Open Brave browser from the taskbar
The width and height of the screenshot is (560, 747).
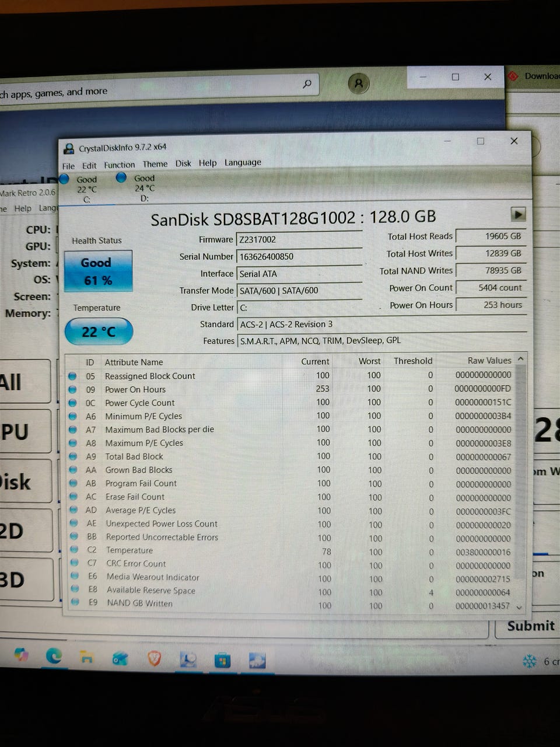[155, 659]
